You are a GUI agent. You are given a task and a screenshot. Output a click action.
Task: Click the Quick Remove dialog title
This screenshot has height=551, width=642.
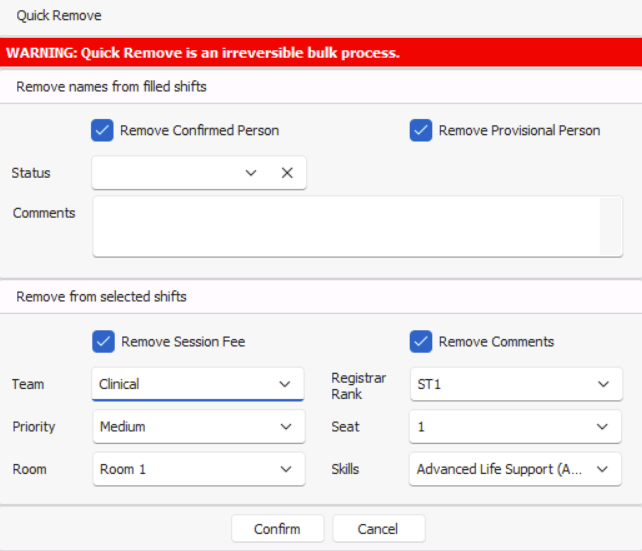(59, 16)
